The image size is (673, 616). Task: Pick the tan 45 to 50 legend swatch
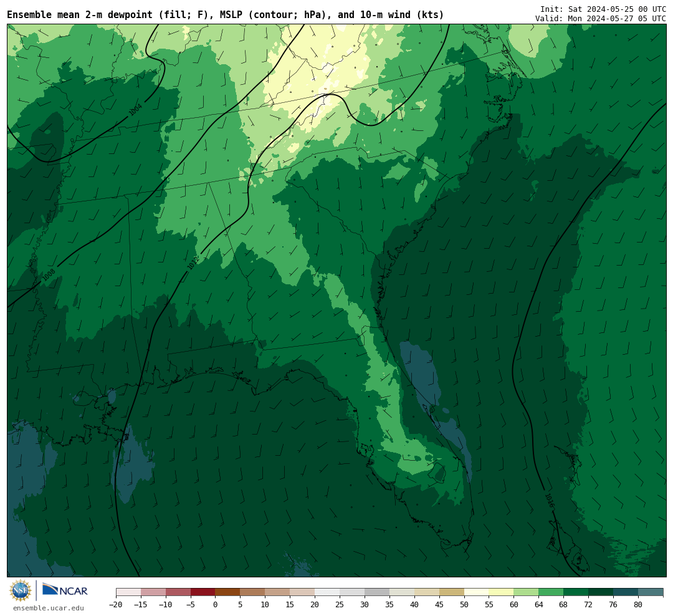(452, 592)
